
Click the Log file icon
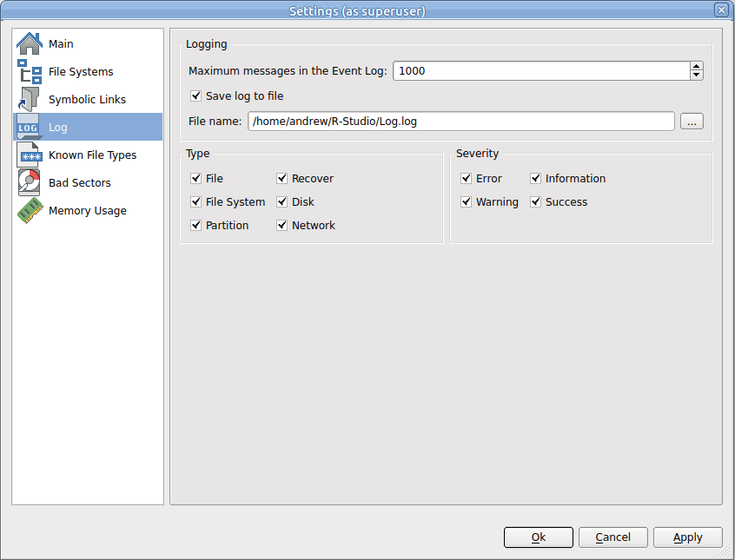pyautogui.click(x=29, y=128)
